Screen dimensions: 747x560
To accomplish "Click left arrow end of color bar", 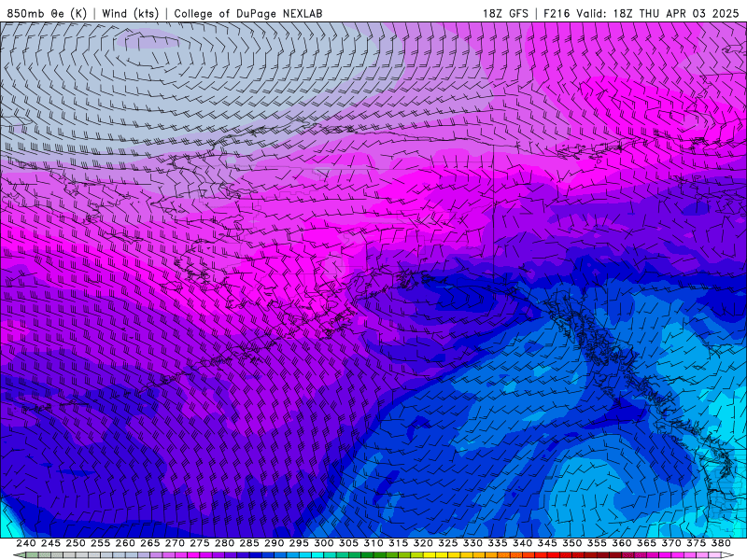I will [19, 555].
